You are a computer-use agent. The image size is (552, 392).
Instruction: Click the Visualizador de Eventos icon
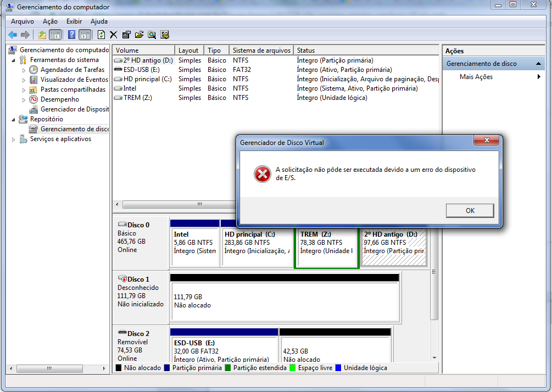34,80
